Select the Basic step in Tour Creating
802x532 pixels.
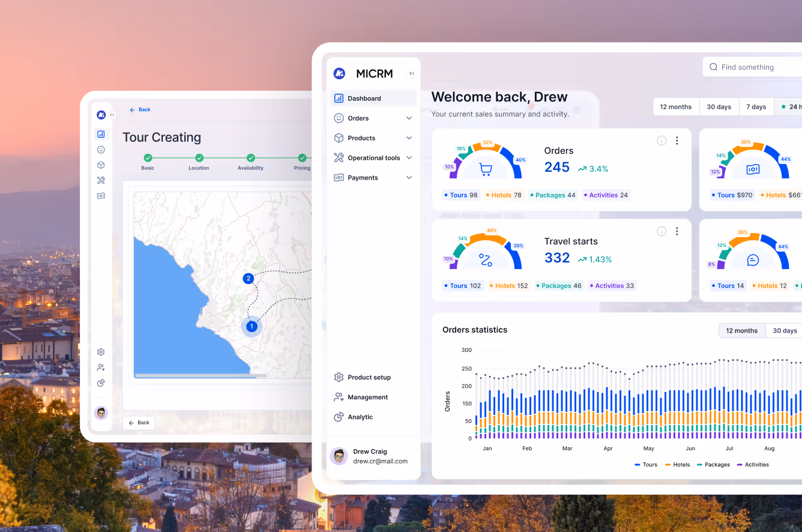click(148, 162)
